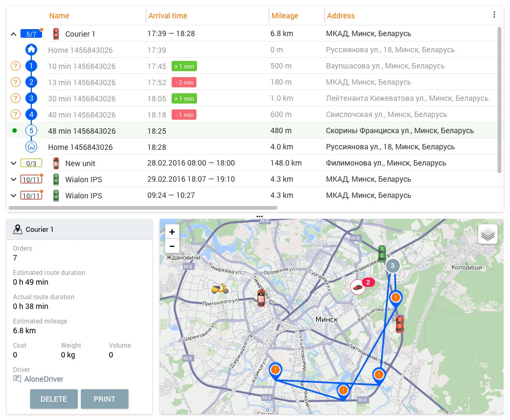Open the map layers selector
510x420 pixels.
pyautogui.click(x=487, y=234)
